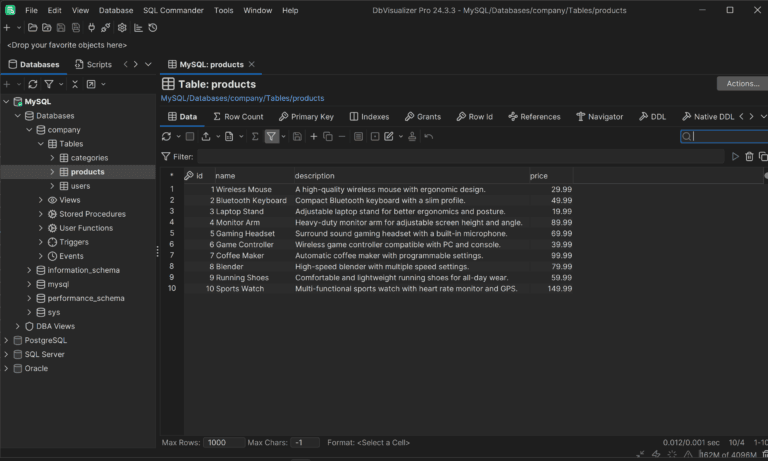
Task: Collapse the company database node
Action: pyautogui.click(x=29, y=130)
